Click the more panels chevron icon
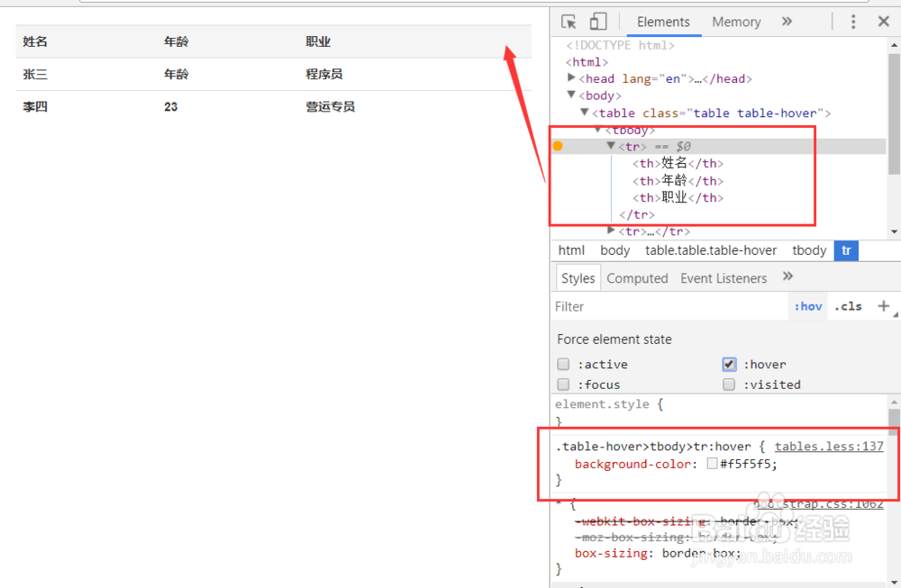Screen dimensions: 901x588 pos(787,21)
